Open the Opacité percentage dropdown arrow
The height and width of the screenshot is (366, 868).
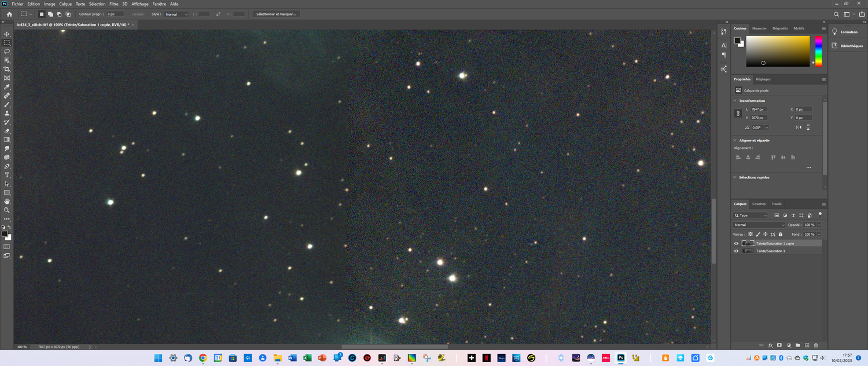click(819, 225)
